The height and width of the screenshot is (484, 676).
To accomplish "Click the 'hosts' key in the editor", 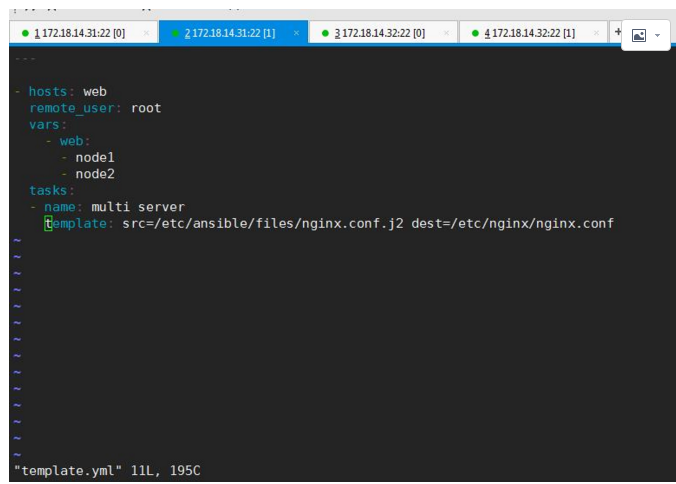I will click(x=48, y=91).
